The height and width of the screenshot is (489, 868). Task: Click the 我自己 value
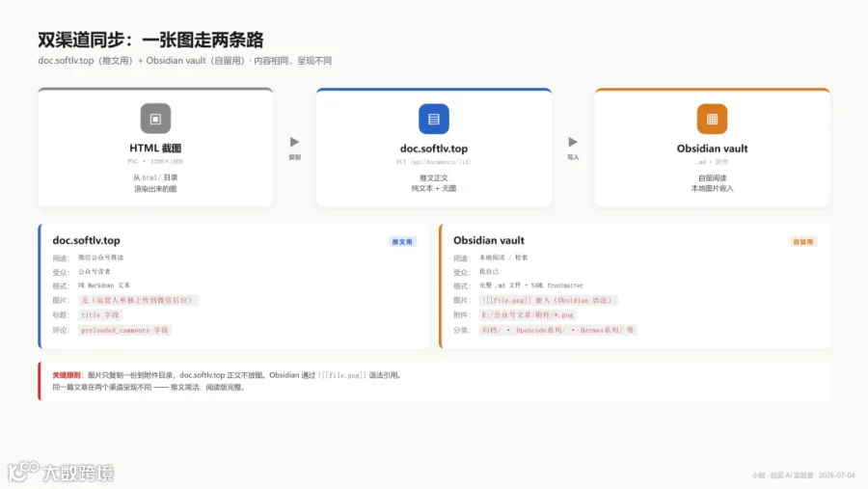point(489,272)
